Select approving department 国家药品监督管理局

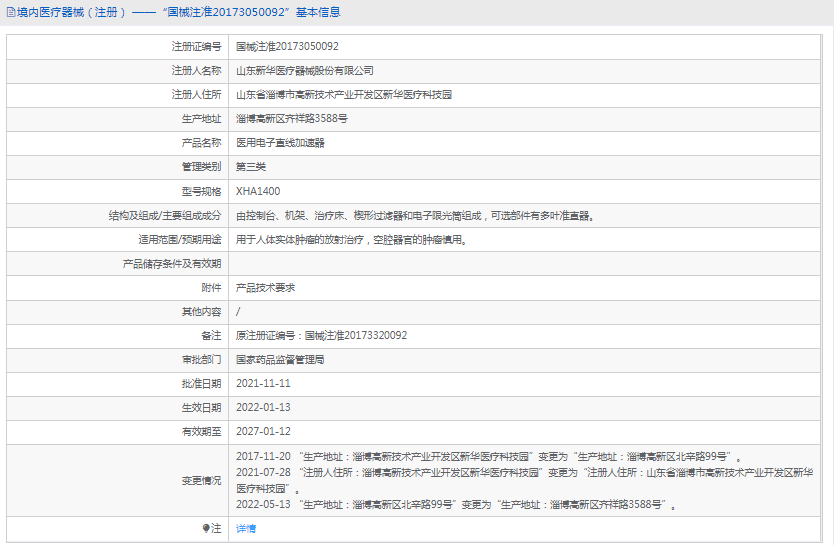tap(280, 360)
